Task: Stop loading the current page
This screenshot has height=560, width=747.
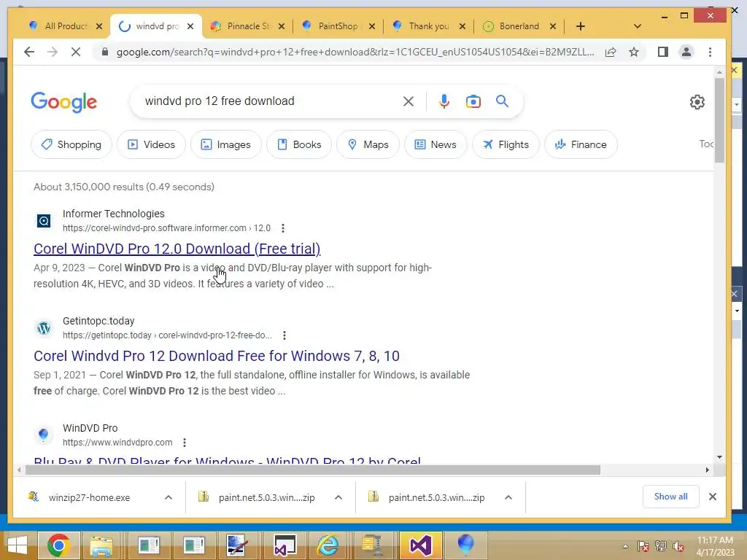Action: pos(76,52)
